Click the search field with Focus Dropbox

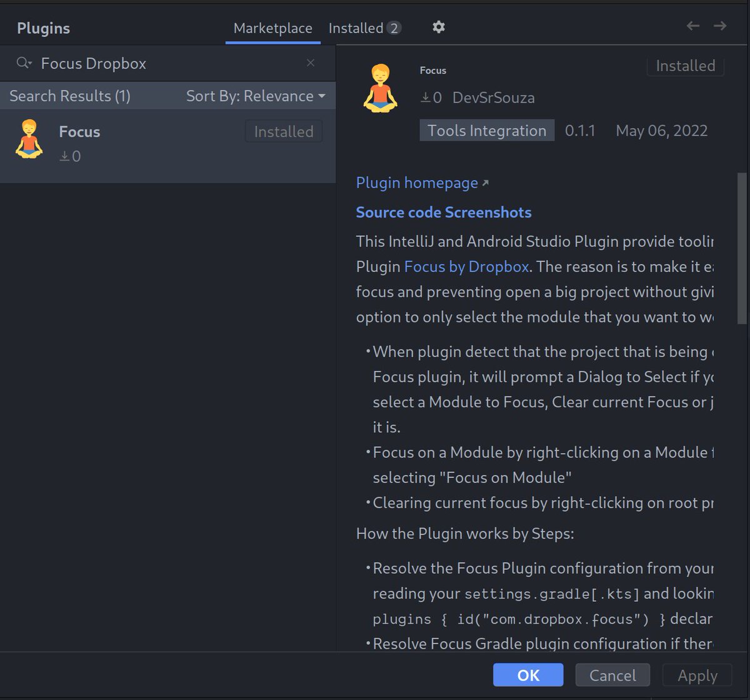[167, 63]
